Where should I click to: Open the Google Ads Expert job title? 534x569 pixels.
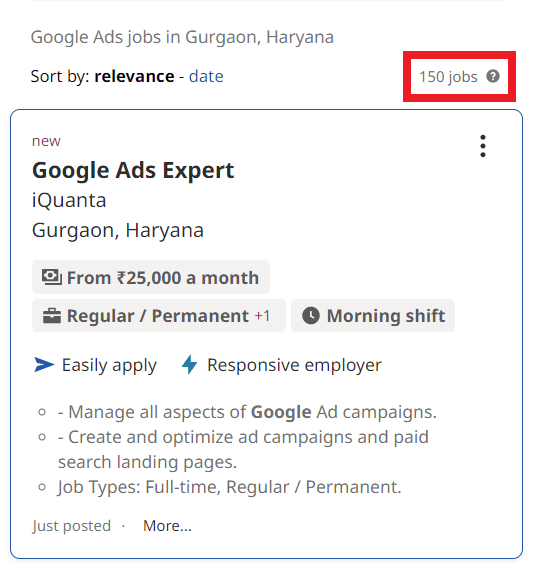133,170
